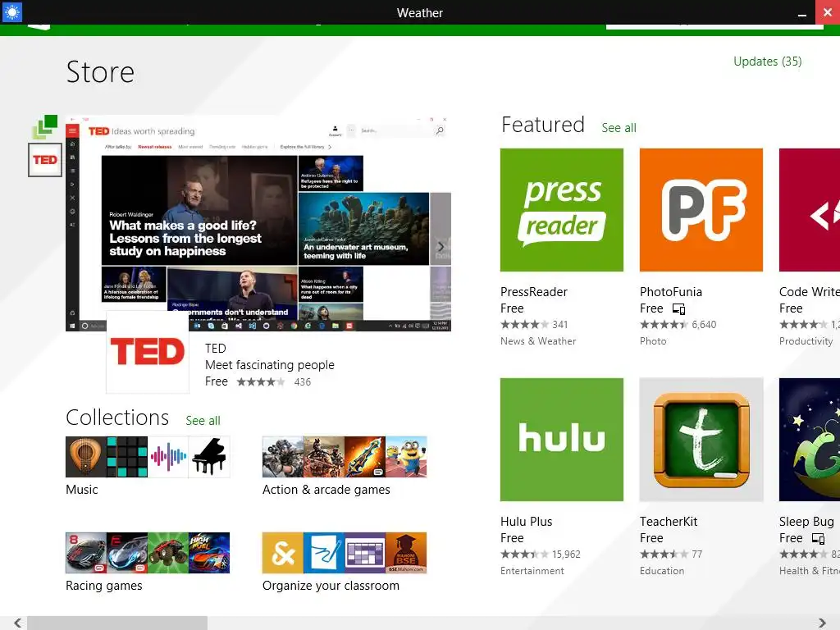This screenshot has width=840, height=630.
Task: Advance TED spotlight with next arrow chevron
Action: point(441,246)
